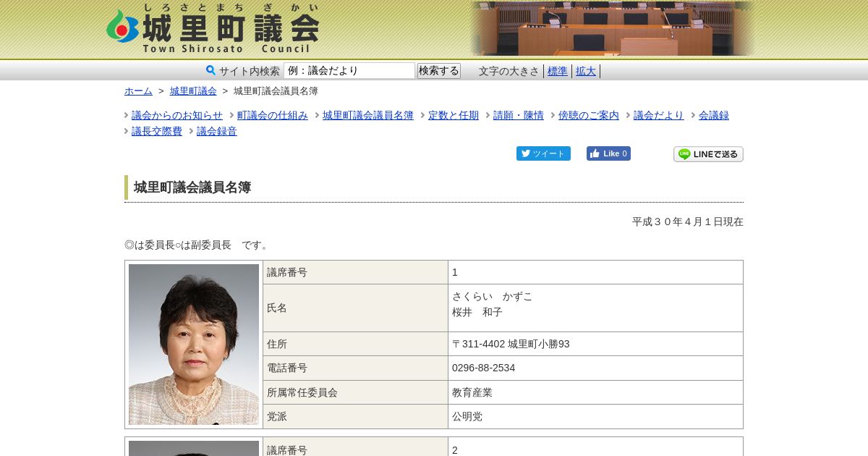Click the council chamber banner photo
The height and width of the screenshot is (456, 868).
(x=612, y=29)
